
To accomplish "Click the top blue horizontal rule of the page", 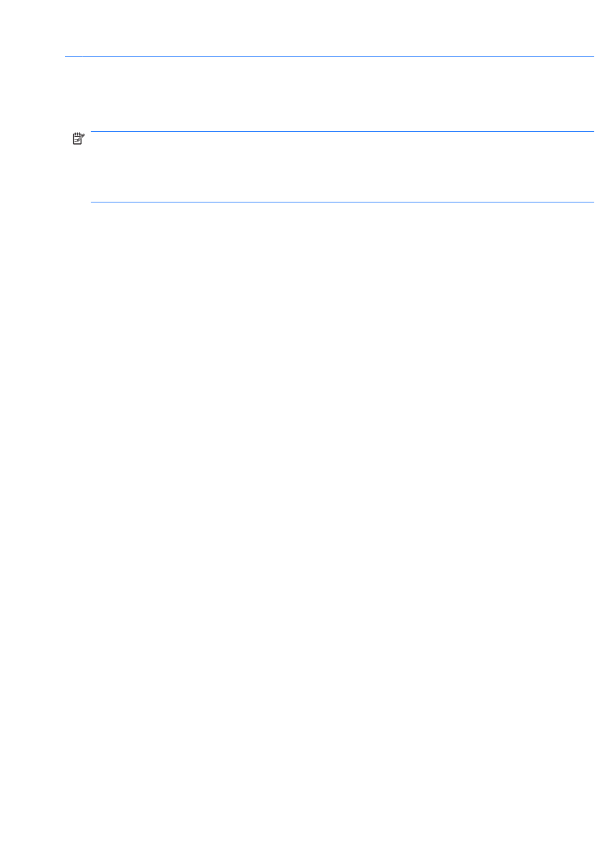I will click(329, 56).
